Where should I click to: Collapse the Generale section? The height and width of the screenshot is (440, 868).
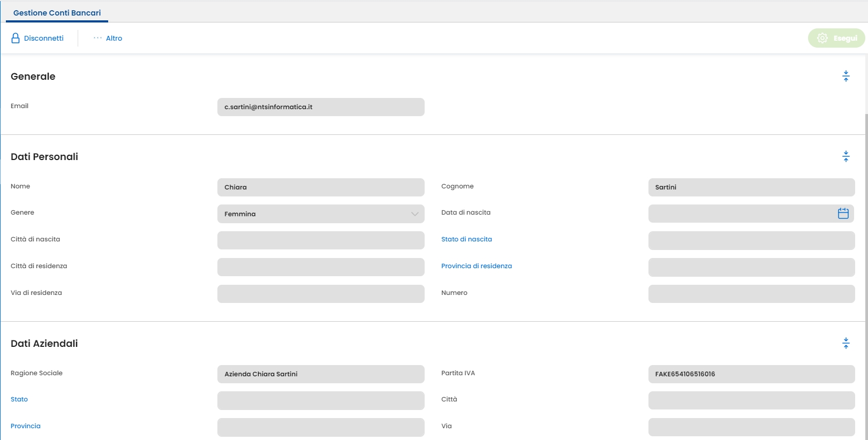[846, 76]
